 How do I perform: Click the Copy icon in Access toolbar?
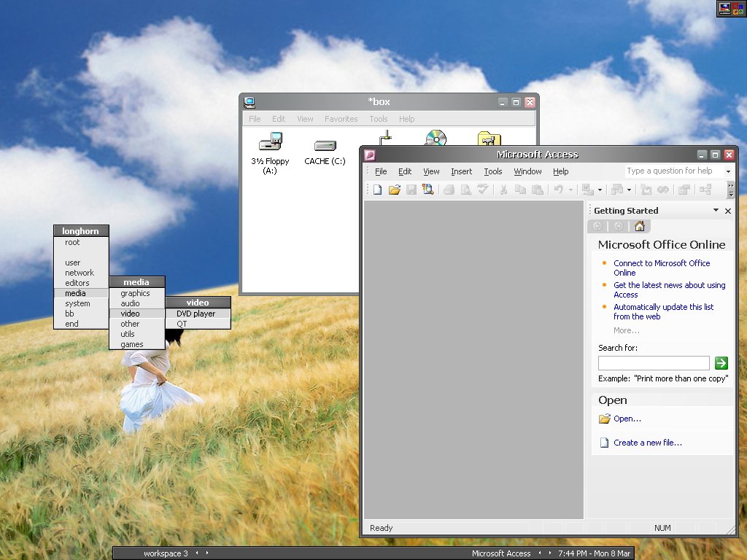click(520, 190)
